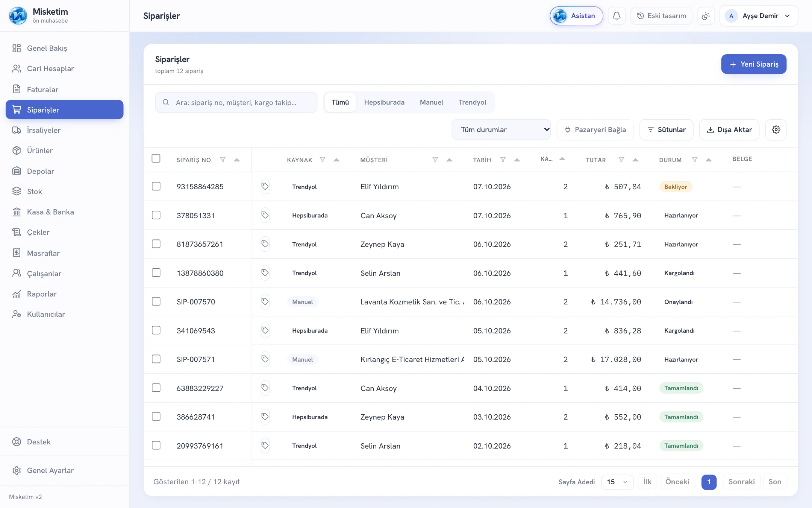Click tag icon for order 93158864285
The height and width of the screenshot is (508, 812).
(x=265, y=186)
